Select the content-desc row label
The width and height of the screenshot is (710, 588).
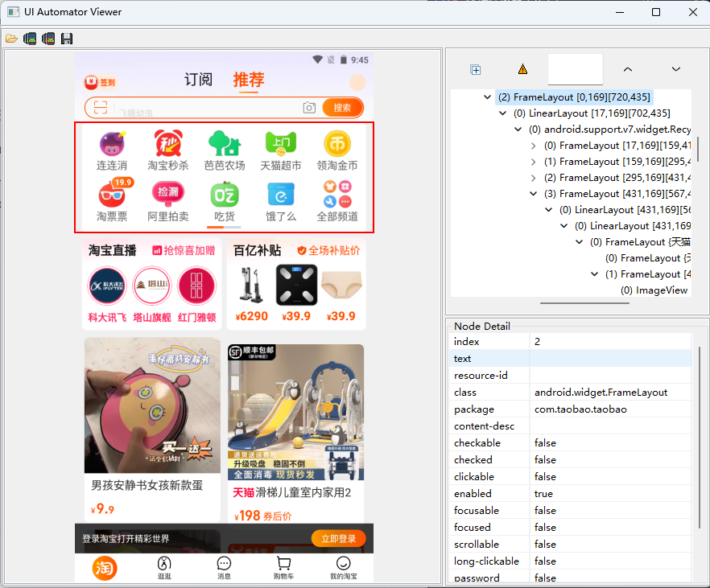(x=484, y=426)
